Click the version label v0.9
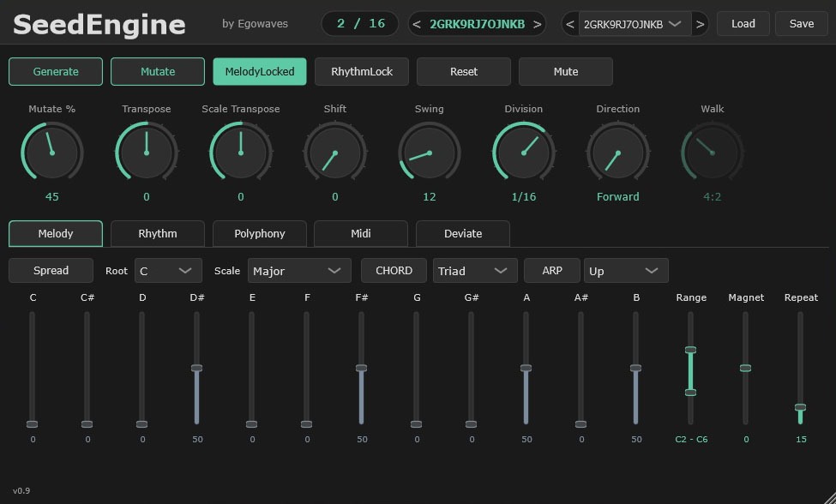 point(21,490)
